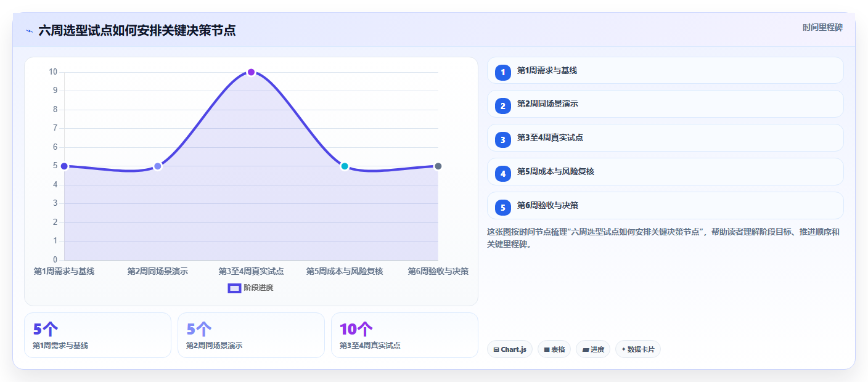Click the chart data point for 第1周需求与基线
This screenshot has height=382, width=868.
(64, 166)
